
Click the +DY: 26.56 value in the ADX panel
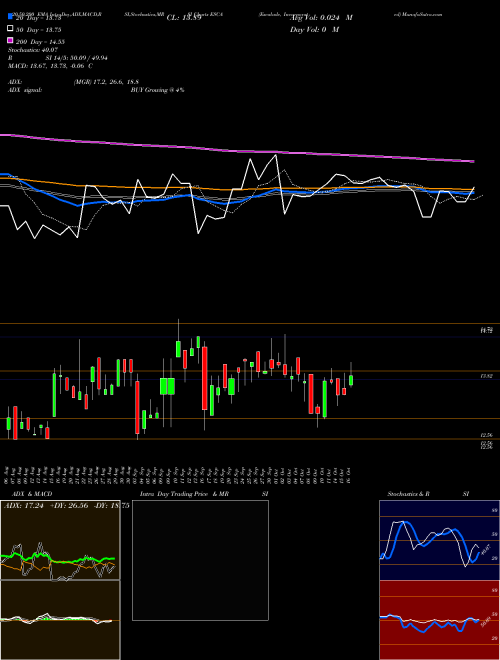[x=69, y=506]
